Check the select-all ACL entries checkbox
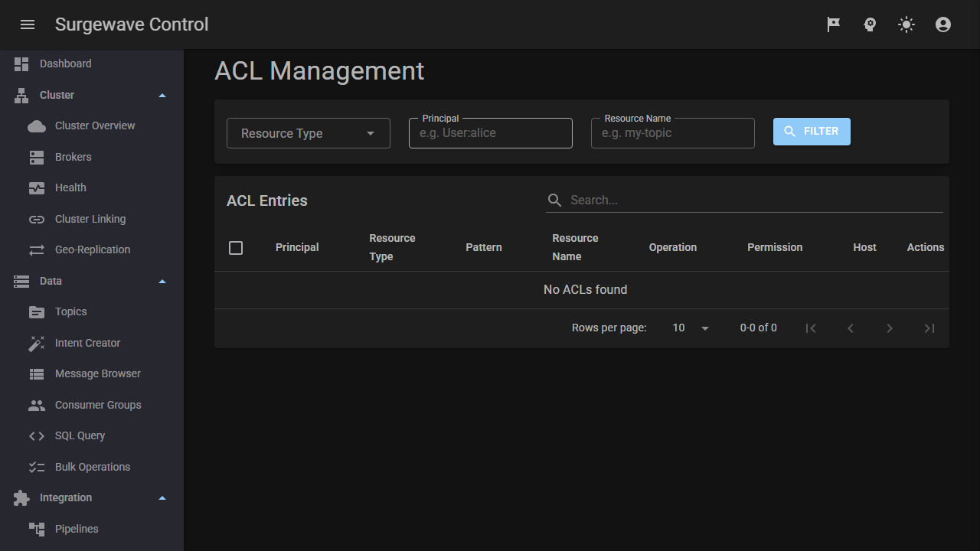Viewport: 980px width, 551px height. (236, 248)
